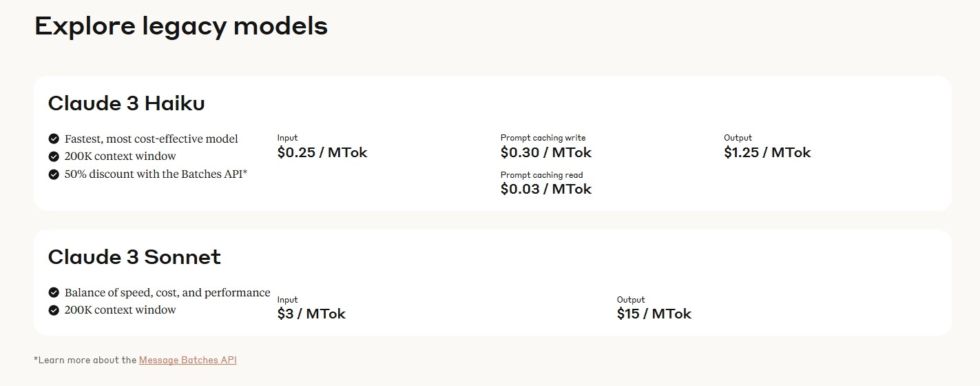Click the Prompt caching write label
980x386 pixels.
pyautogui.click(x=543, y=138)
